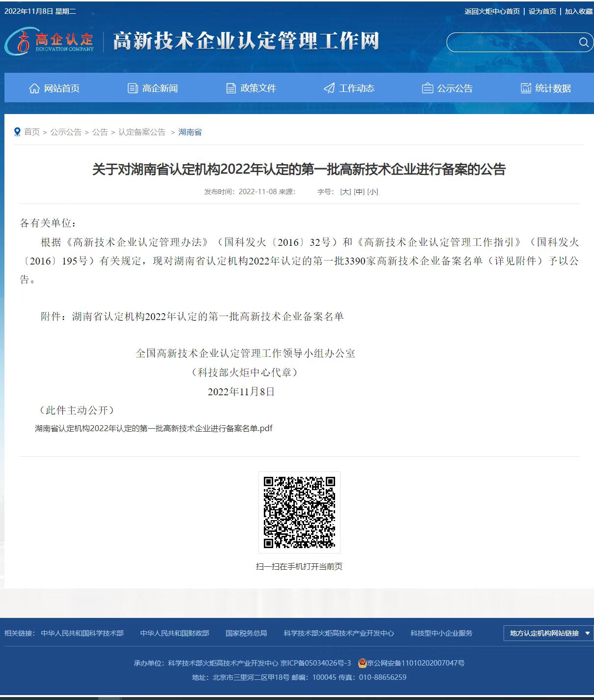
Task: Open 科学技术部火炬高技术产业开发中心 related link
Action: [339, 633]
